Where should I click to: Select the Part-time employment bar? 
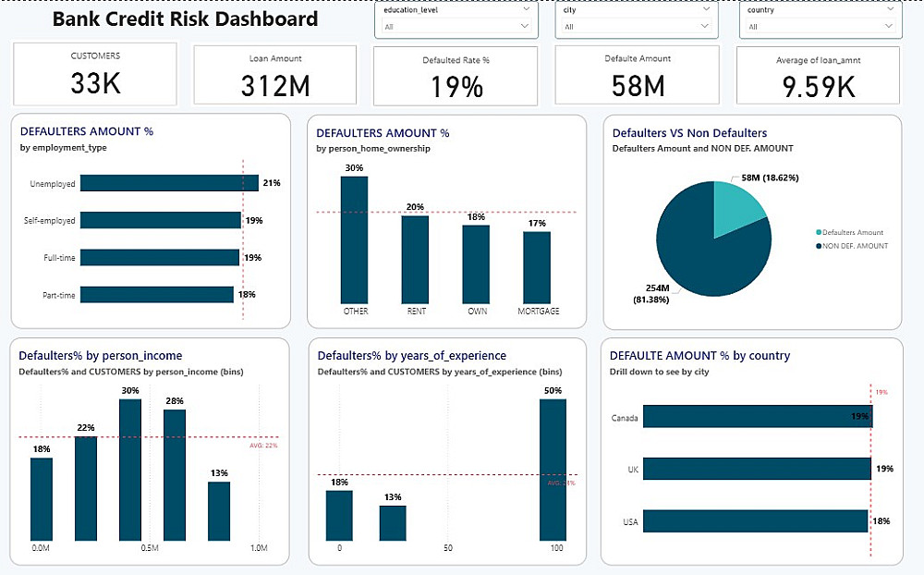(x=157, y=294)
